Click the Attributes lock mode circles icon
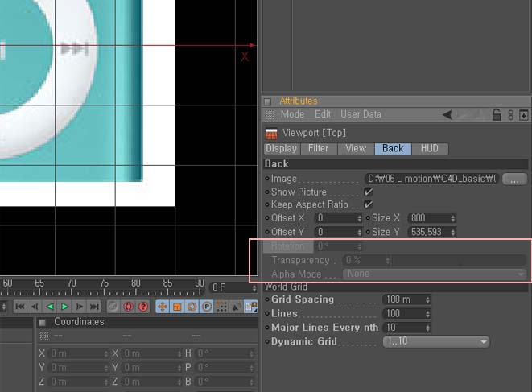532x392 pixels. click(x=510, y=115)
